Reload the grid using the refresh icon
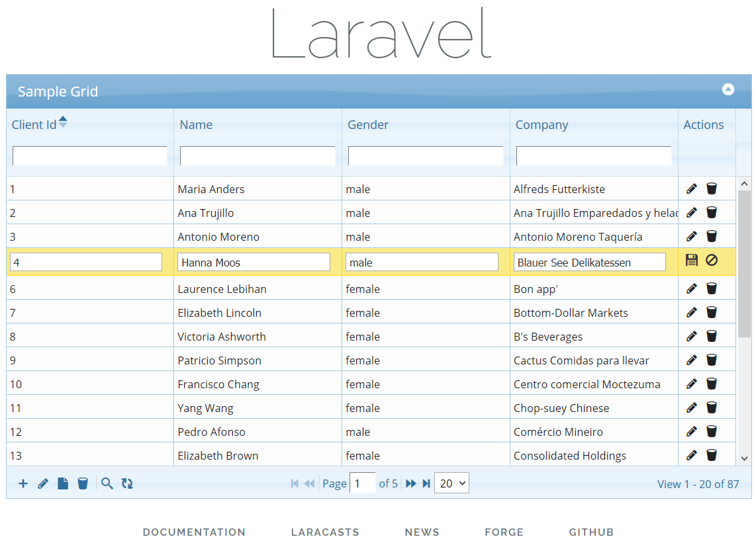 pyautogui.click(x=127, y=483)
